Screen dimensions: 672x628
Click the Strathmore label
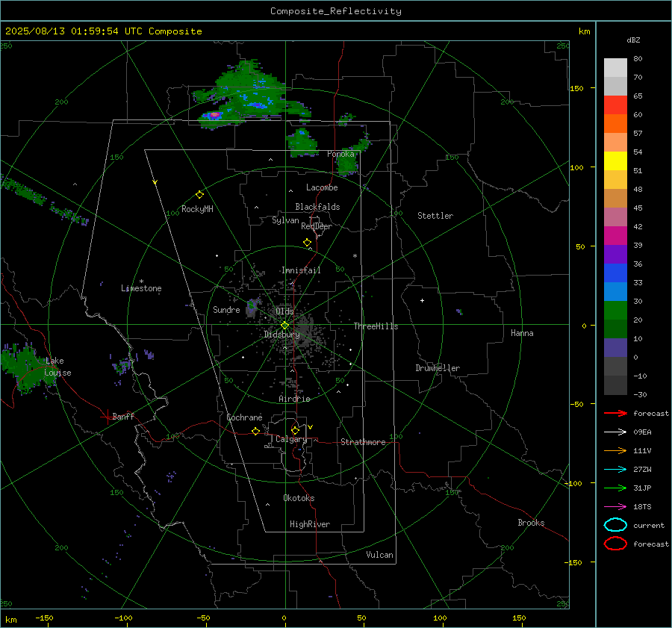click(363, 442)
